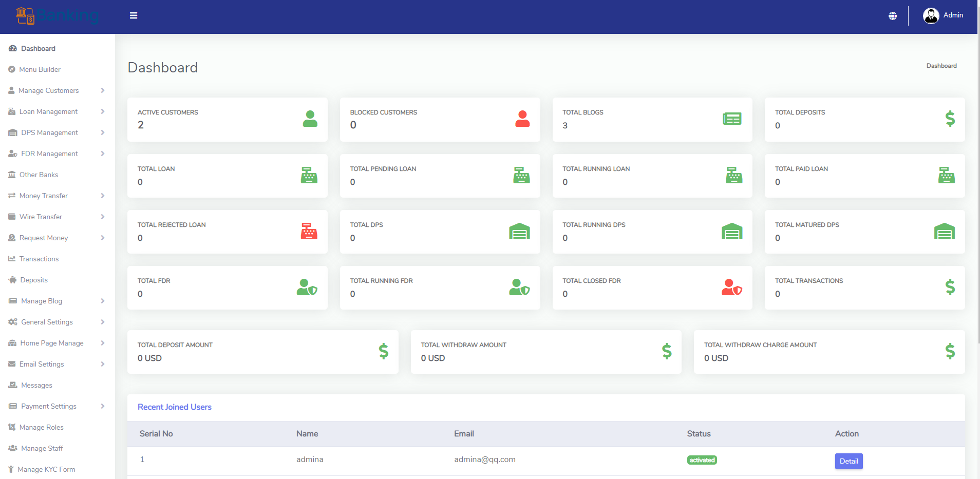Click the globe language icon
The width and height of the screenshot is (980, 479).
click(x=893, y=16)
